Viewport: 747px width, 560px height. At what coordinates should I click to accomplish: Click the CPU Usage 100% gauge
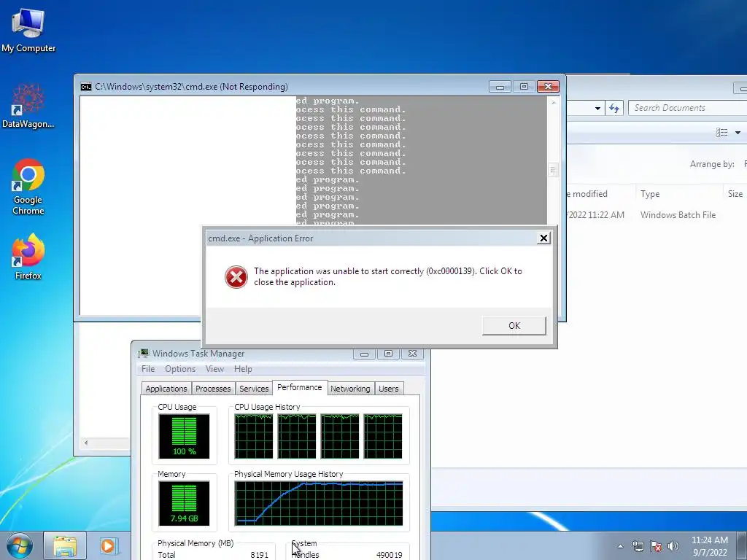pyautogui.click(x=184, y=436)
